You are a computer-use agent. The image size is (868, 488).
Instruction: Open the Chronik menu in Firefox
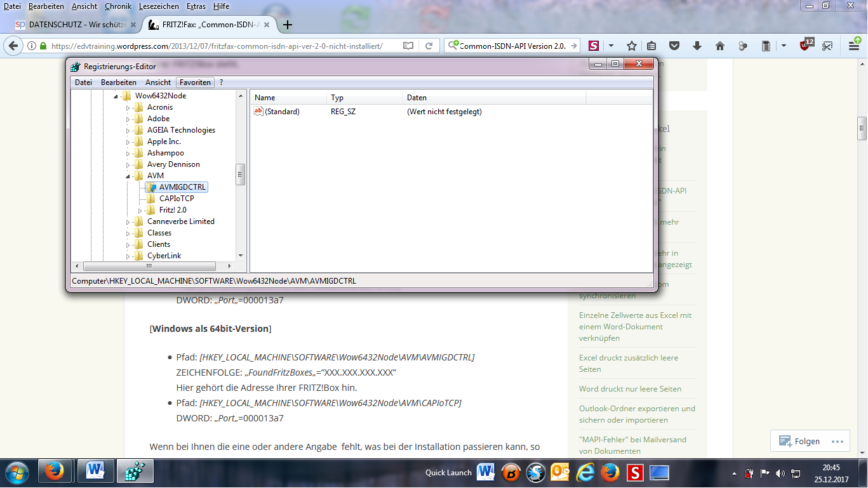click(118, 6)
